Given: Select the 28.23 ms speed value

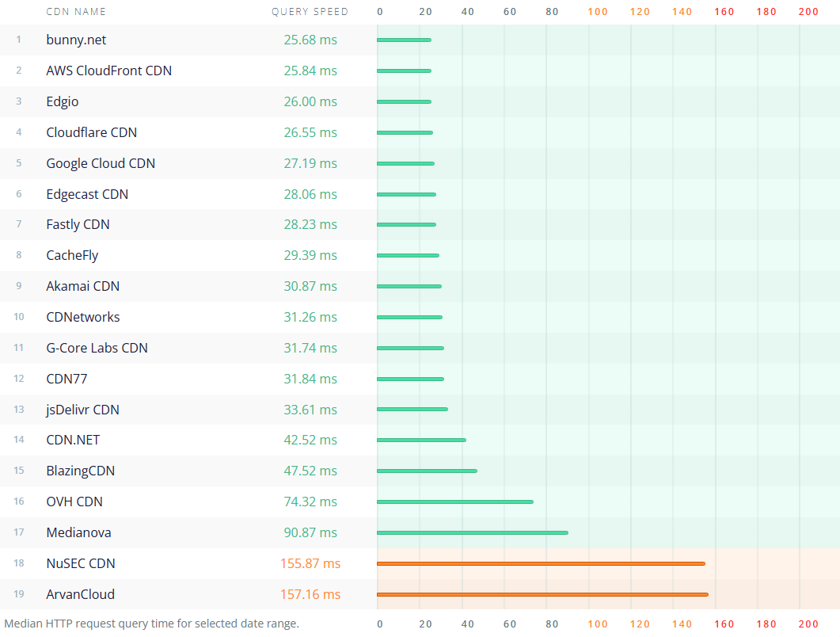Looking at the screenshot, I should tap(310, 225).
